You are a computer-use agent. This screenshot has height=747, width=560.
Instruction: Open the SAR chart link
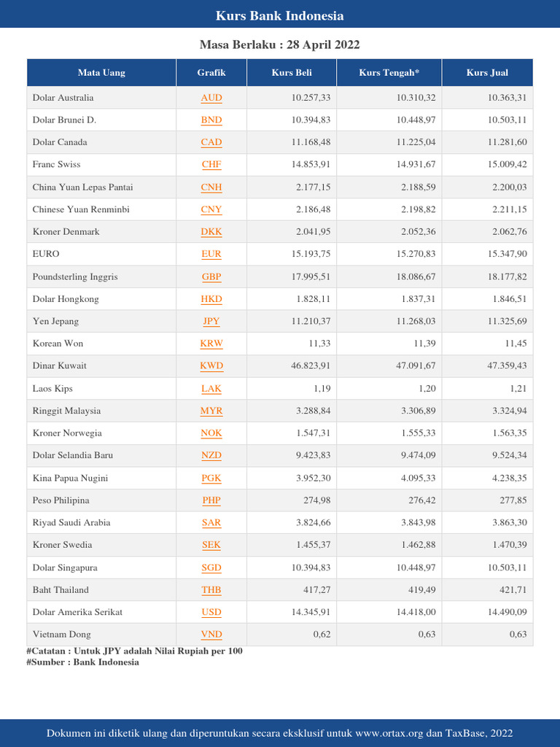click(211, 522)
